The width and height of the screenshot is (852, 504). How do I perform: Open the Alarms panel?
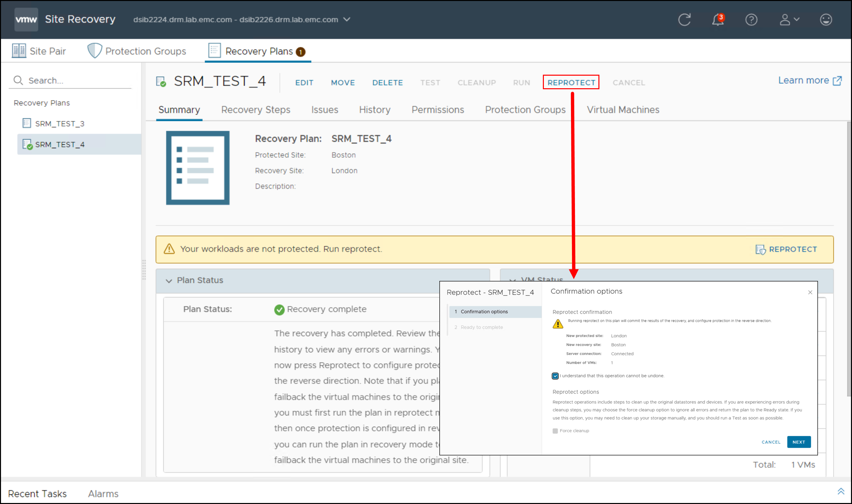pyautogui.click(x=103, y=493)
